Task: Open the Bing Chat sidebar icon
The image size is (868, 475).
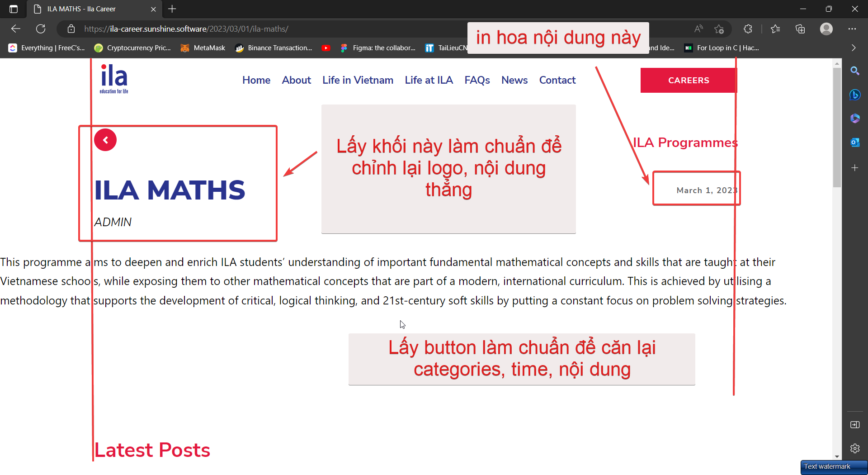Action: click(855, 95)
